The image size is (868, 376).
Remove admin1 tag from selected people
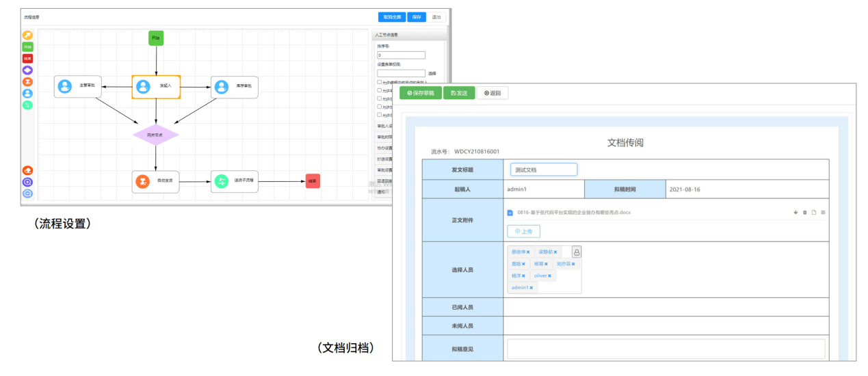tap(531, 288)
